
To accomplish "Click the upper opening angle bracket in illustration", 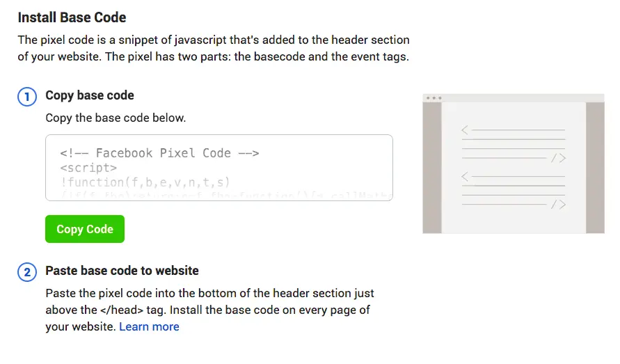I will point(466,129).
